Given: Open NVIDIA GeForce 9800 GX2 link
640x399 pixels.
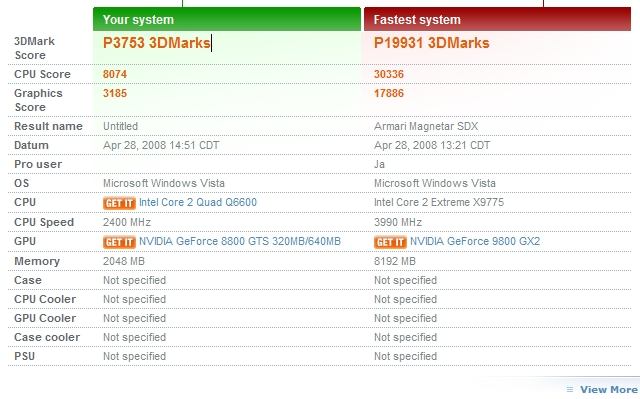Looking at the screenshot, I should coord(475,242).
